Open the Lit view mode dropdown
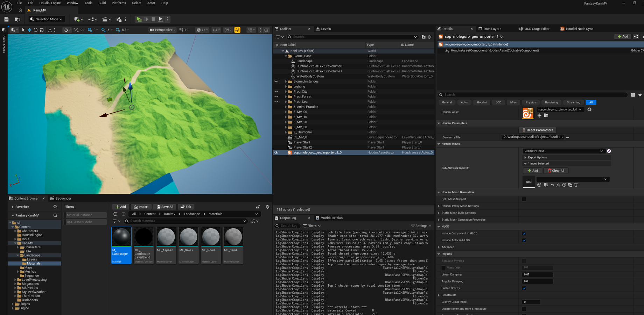 tap(202, 30)
